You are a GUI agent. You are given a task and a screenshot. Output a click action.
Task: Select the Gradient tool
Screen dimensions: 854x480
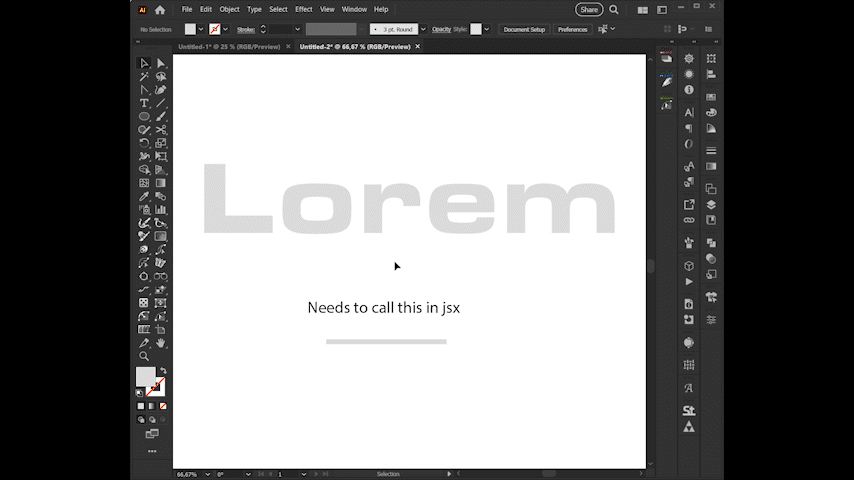(161, 183)
